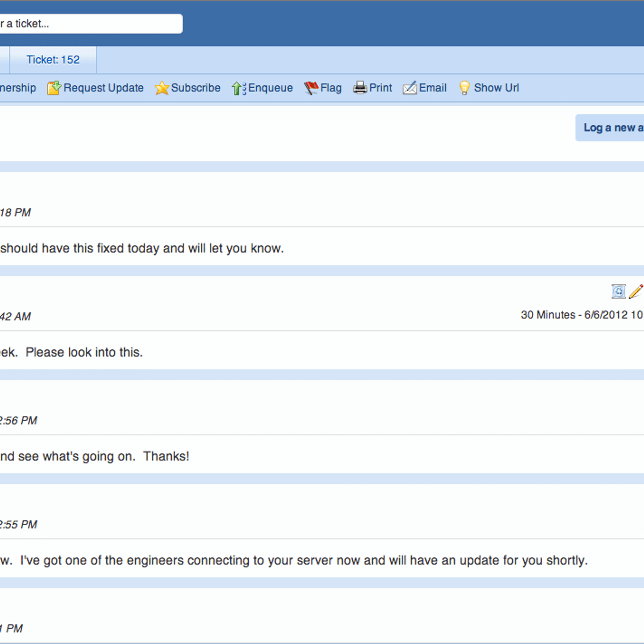The width and height of the screenshot is (644, 644).
Task: Click the Show Url label
Action: (496, 88)
